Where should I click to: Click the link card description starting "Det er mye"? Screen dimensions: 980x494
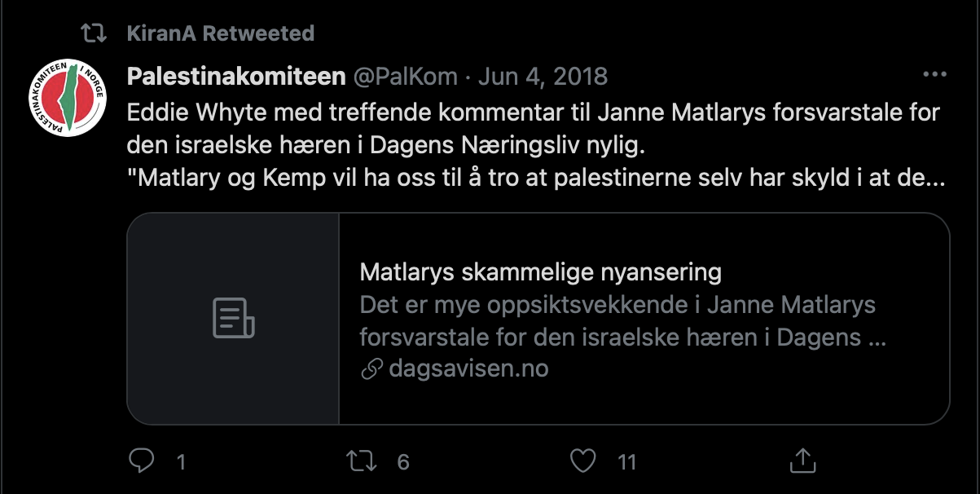623,321
